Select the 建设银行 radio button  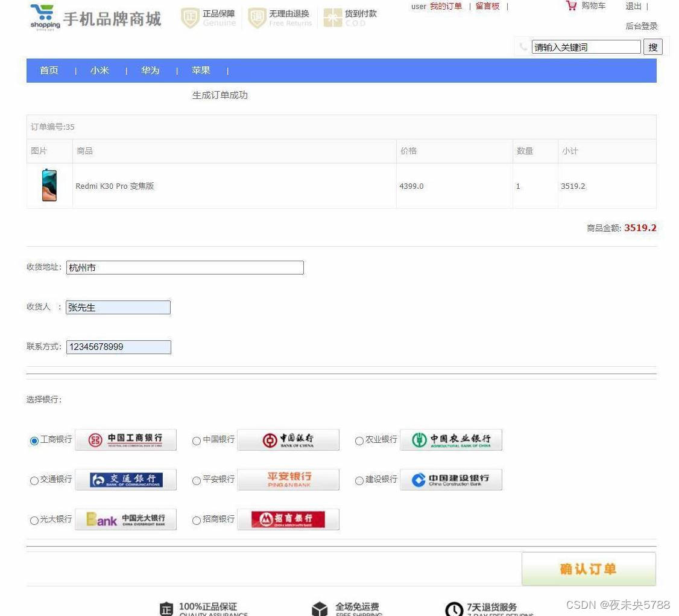359,481
